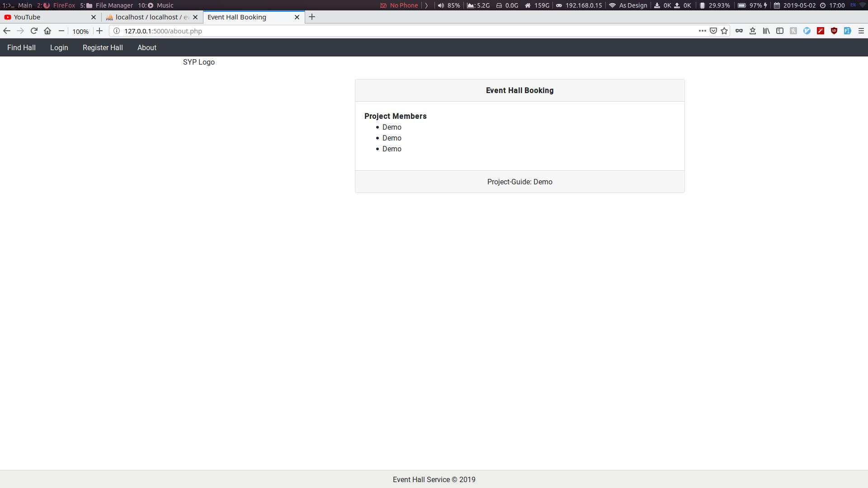This screenshot has width=868, height=488.
Task: Open the Library bookshelf icon
Action: [x=766, y=31]
